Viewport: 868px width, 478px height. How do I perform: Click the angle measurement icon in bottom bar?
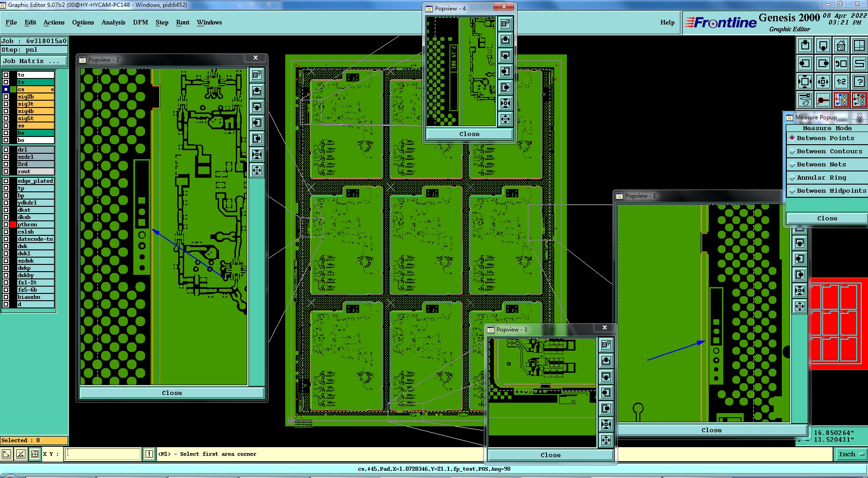pyautogui.click(x=21, y=454)
